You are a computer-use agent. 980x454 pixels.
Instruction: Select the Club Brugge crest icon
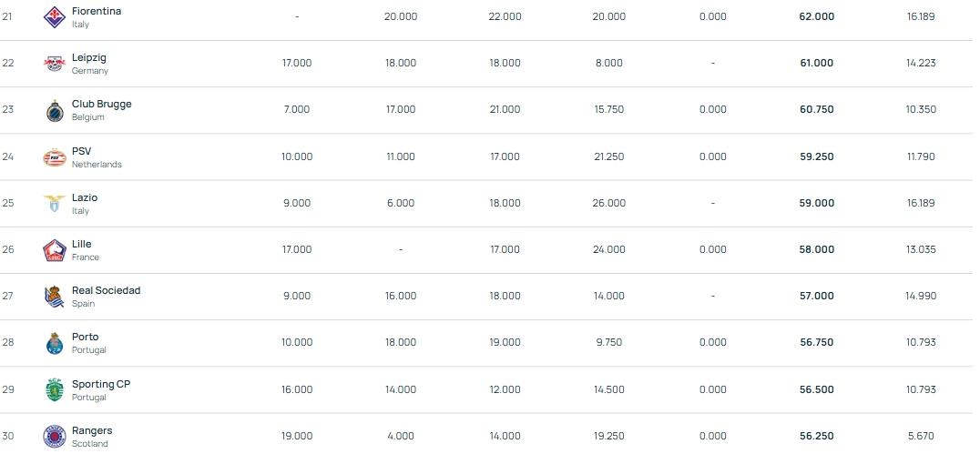pos(55,110)
